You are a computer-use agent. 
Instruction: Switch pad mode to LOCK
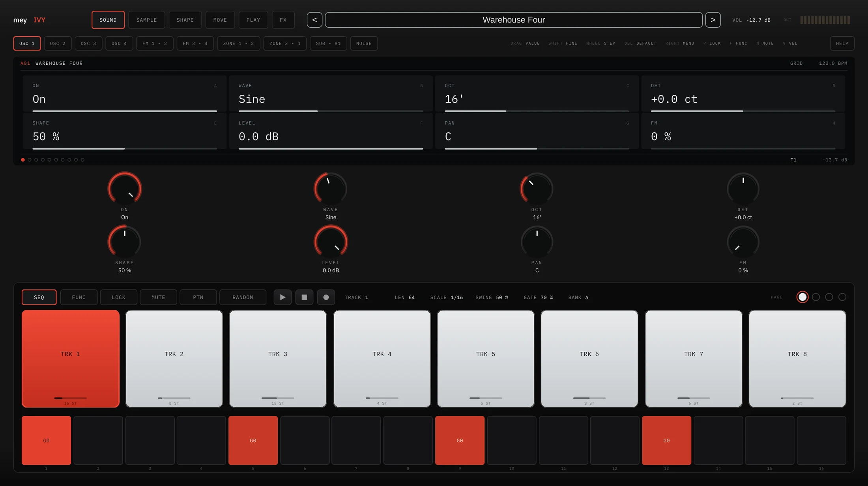point(119,297)
